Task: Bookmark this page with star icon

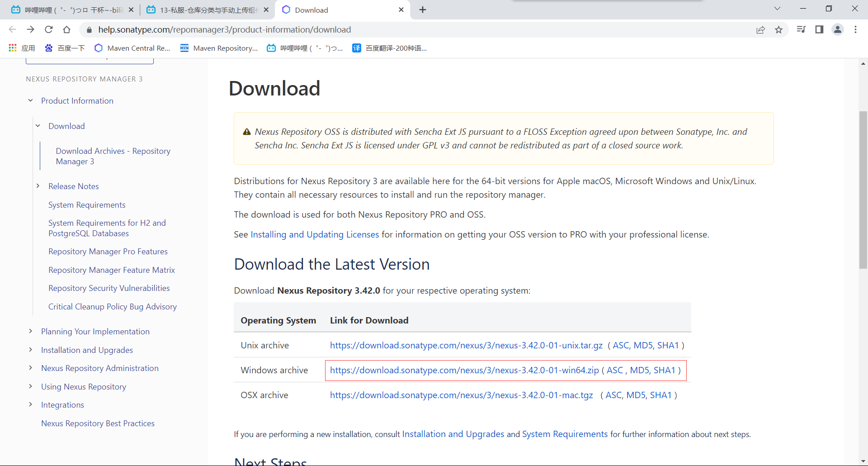Action: pos(778,29)
